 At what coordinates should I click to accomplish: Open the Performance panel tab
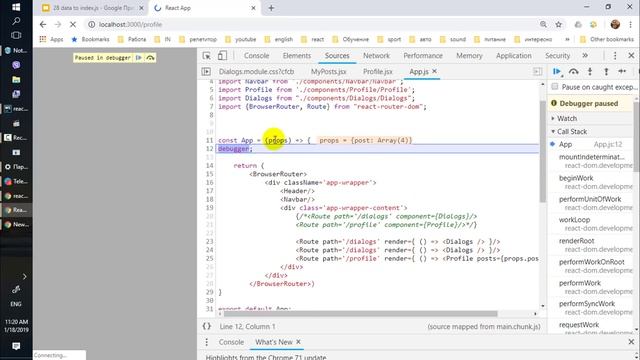point(423,56)
